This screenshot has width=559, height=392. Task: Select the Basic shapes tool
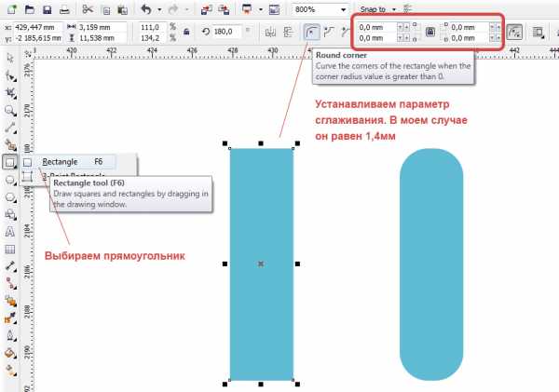[x=10, y=214]
